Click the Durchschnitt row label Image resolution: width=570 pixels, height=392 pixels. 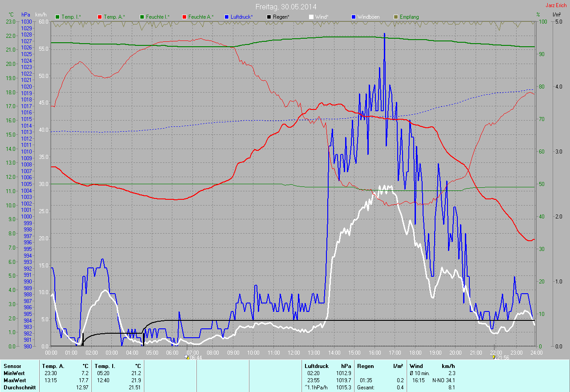20,388
